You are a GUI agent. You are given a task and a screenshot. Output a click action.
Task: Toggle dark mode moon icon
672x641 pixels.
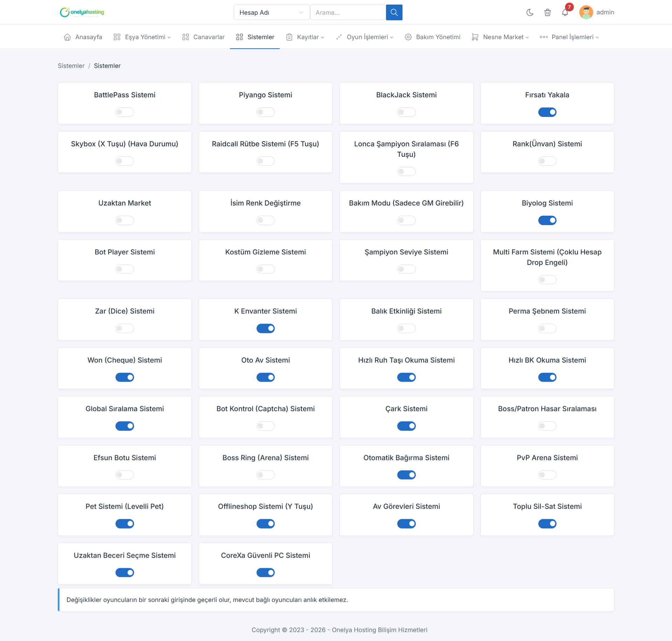[x=530, y=12]
